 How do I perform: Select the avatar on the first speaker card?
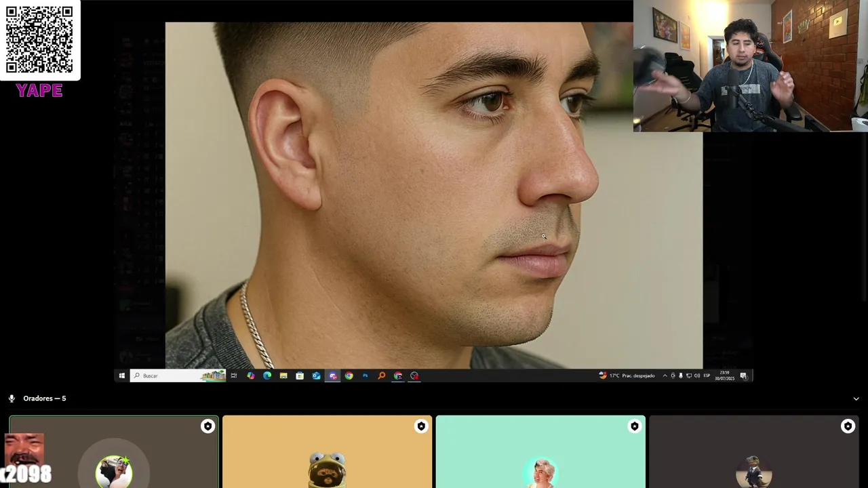(114, 472)
